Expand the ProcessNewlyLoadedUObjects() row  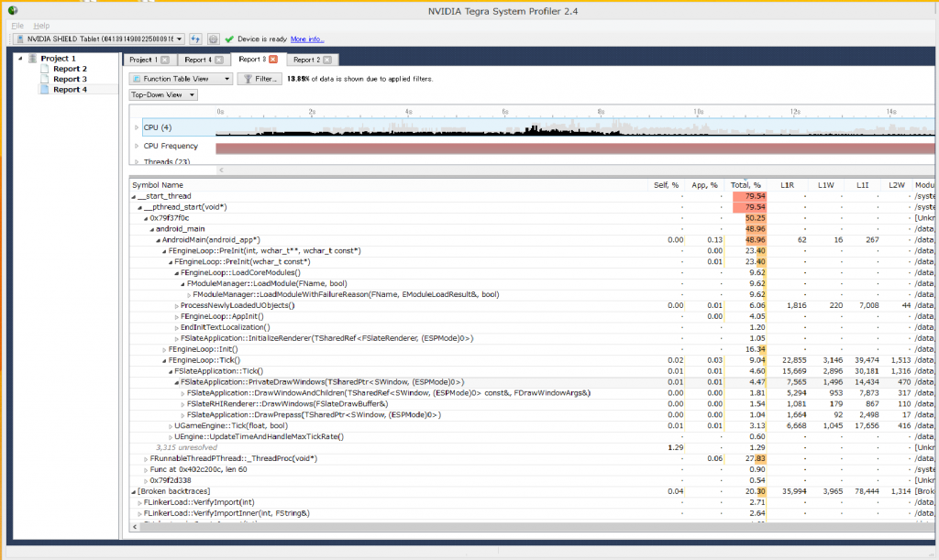click(x=177, y=306)
